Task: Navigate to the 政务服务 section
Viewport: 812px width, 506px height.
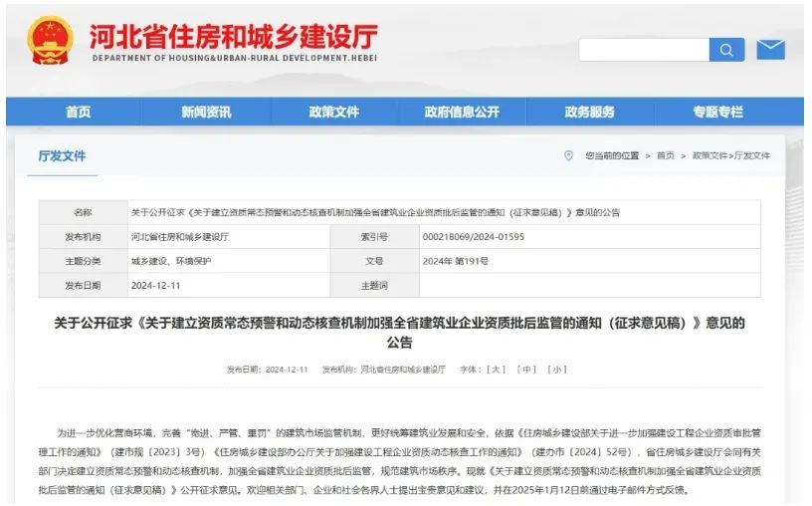Action: click(x=590, y=112)
